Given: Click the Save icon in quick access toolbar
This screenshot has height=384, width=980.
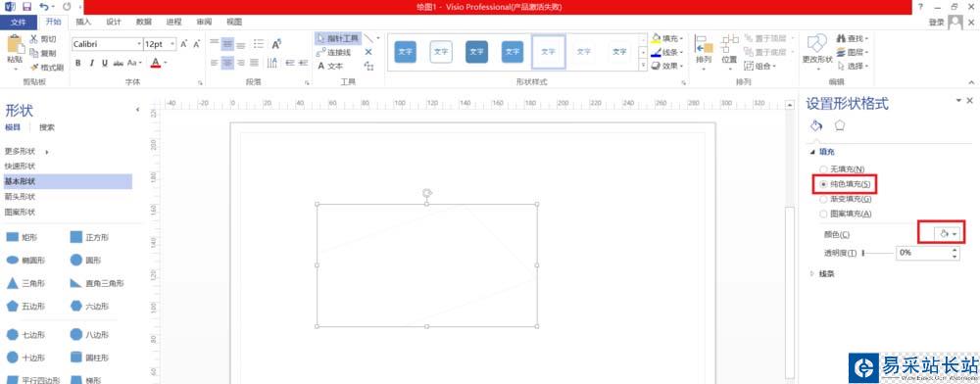Looking at the screenshot, I should coord(26,6).
